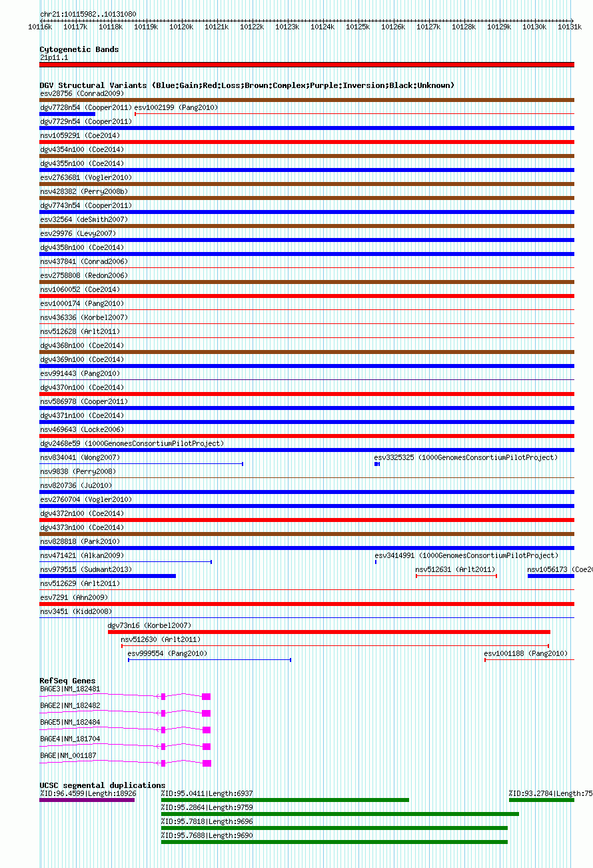Select variant nsv428382 (Perry2008b) label
593x868 pixels.
tap(85, 192)
